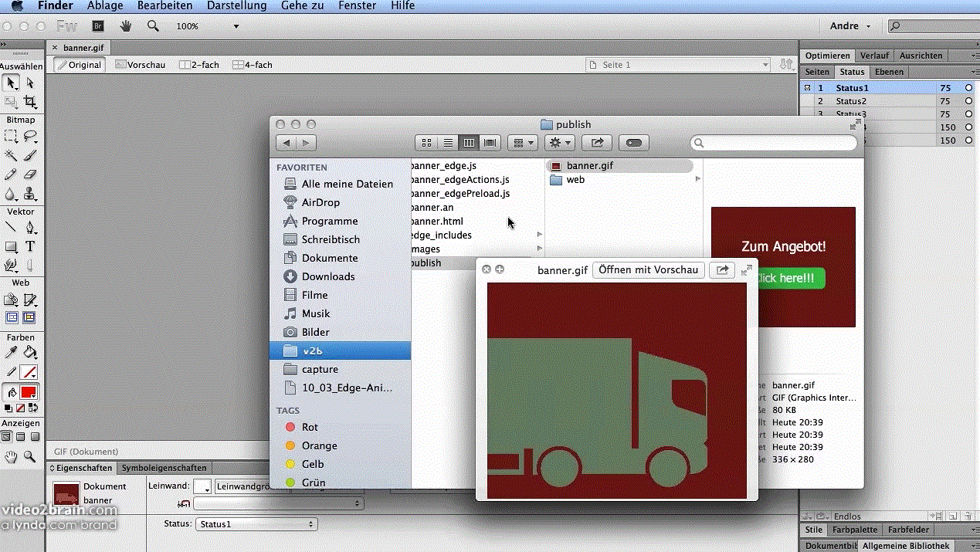
Task: Open Finder action gear dropdown
Action: [x=559, y=143]
